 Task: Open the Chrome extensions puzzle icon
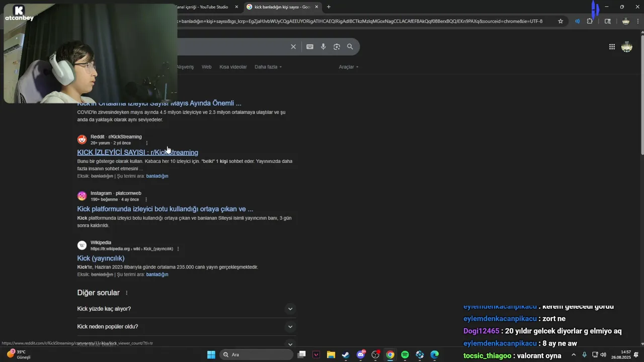[590, 21]
